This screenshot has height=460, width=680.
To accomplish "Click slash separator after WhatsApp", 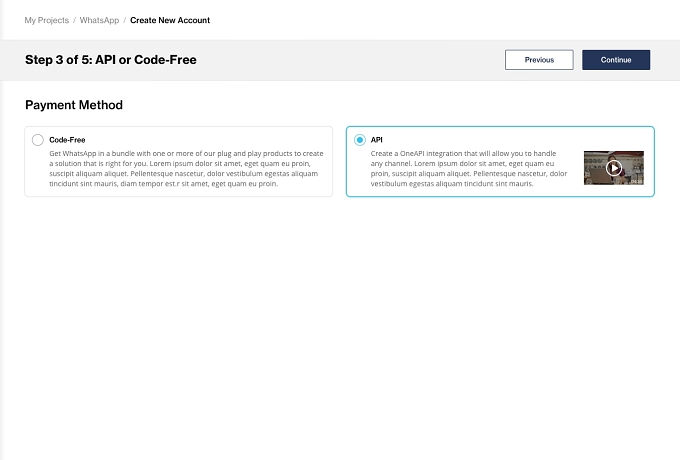I will click(x=124, y=20).
